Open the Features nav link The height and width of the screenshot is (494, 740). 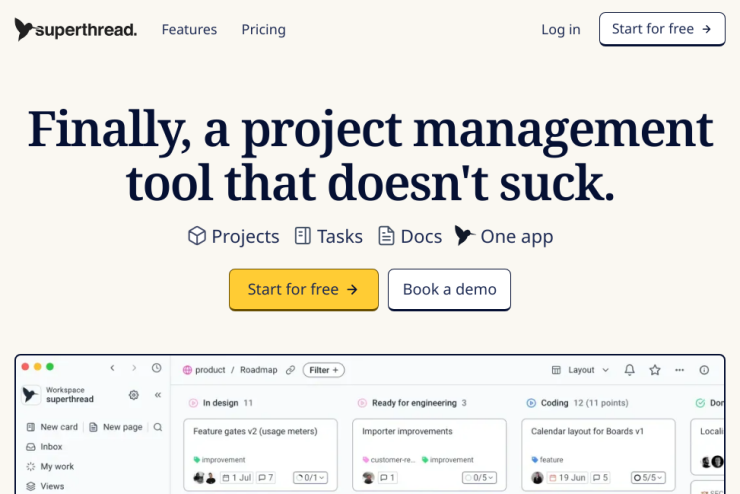[189, 29]
